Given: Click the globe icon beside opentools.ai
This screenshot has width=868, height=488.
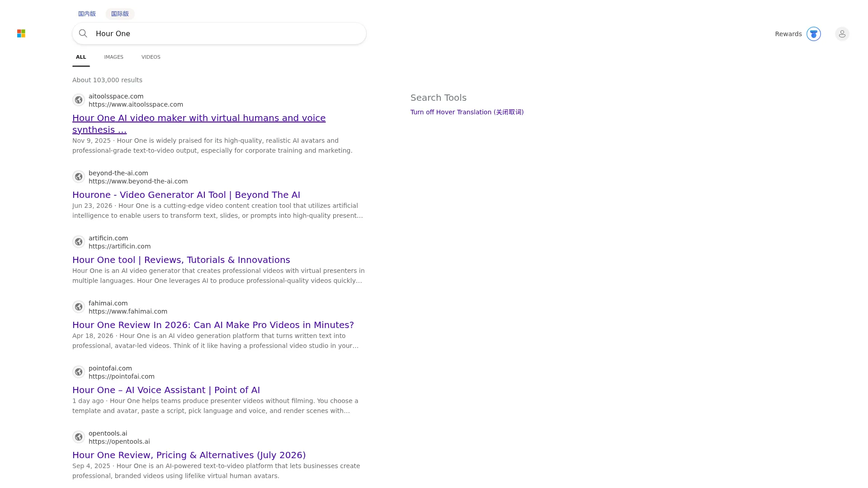Looking at the screenshot, I should [79, 437].
